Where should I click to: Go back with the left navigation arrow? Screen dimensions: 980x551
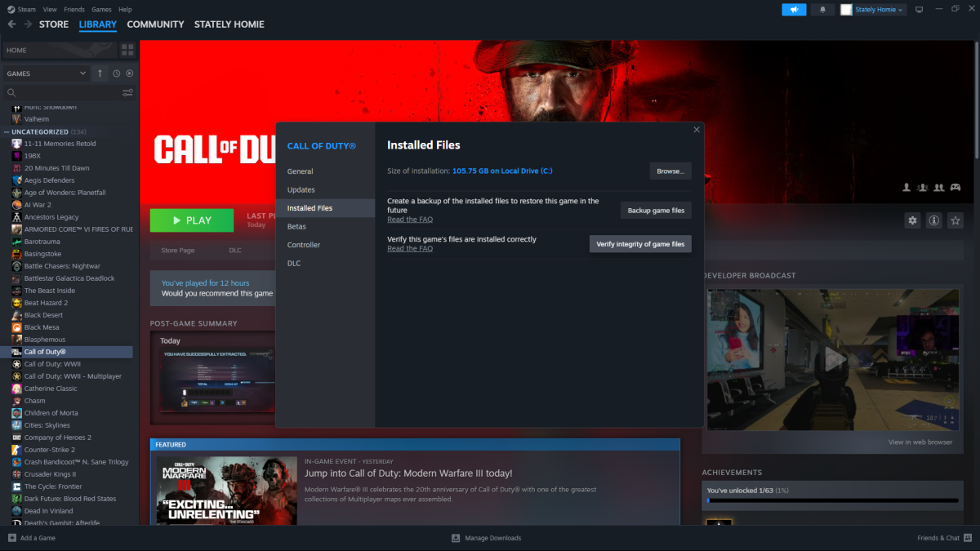click(11, 24)
